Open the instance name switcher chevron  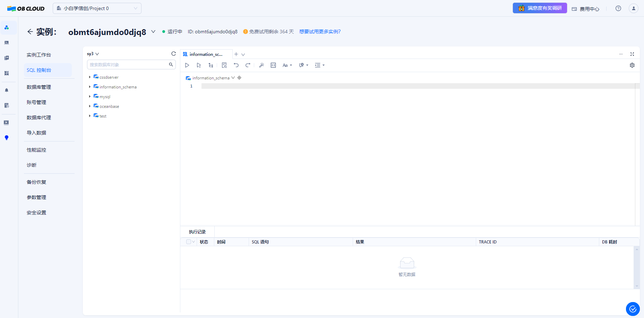[x=153, y=32]
